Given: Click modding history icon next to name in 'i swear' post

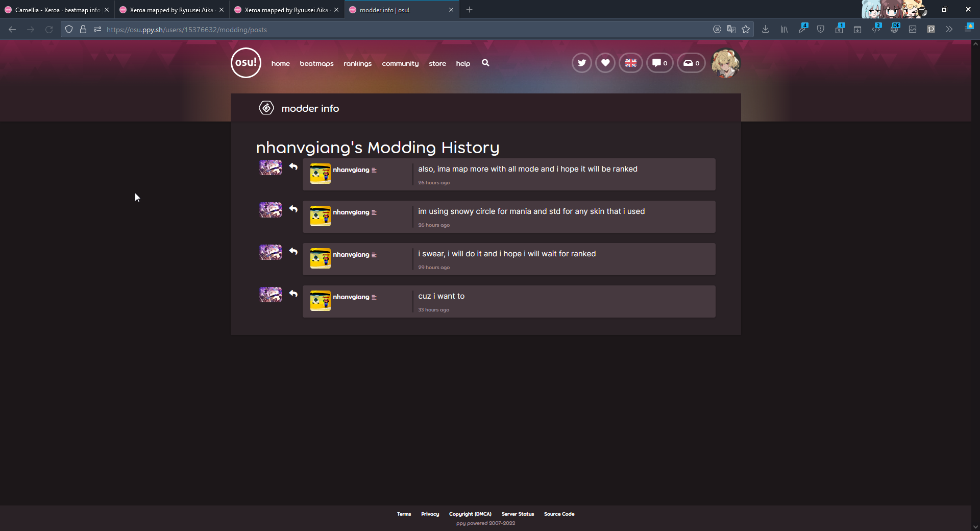Looking at the screenshot, I should [x=374, y=255].
